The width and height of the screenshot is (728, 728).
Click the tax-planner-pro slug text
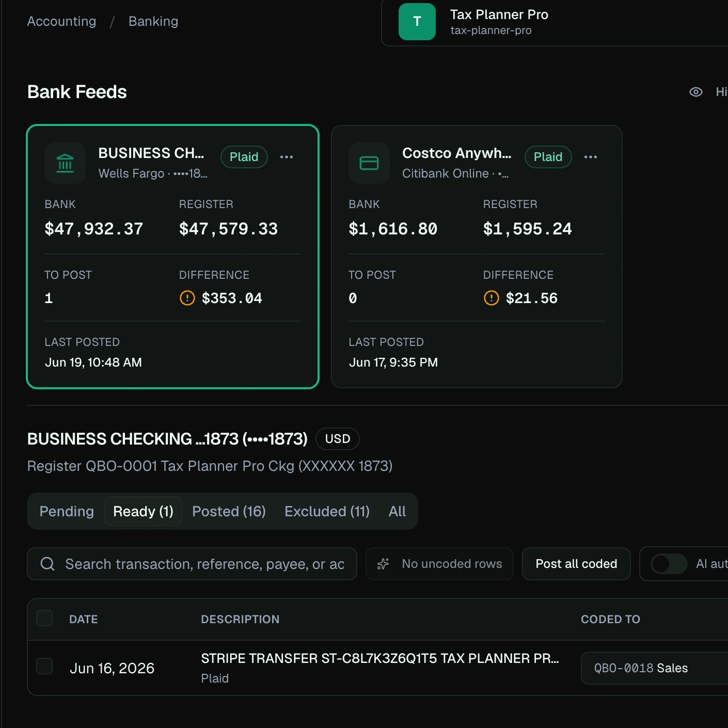point(491,30)
